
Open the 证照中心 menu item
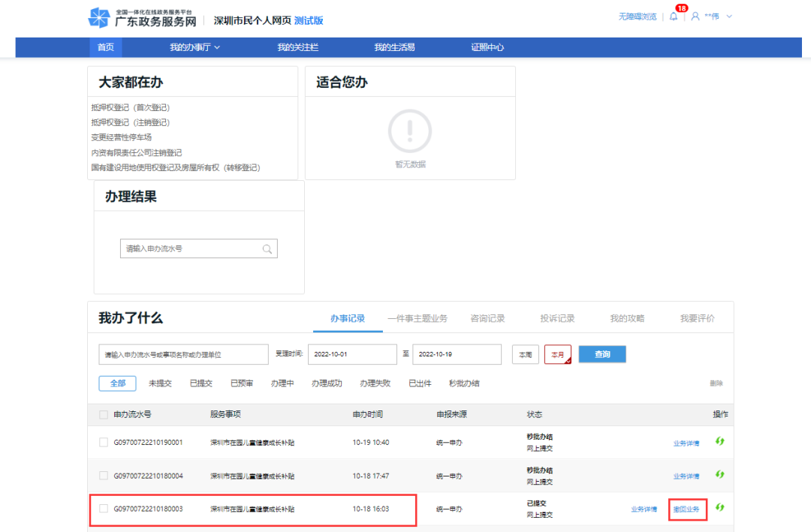tap(487, 47)
